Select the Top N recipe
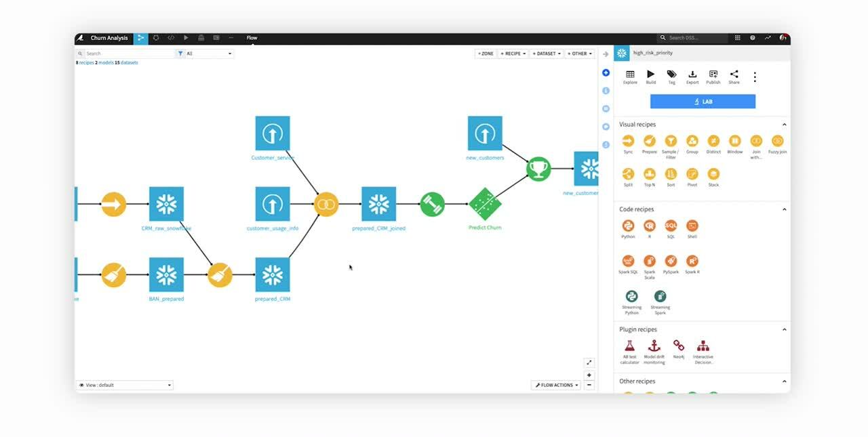868x437 pixels. (x=650, y=174)
